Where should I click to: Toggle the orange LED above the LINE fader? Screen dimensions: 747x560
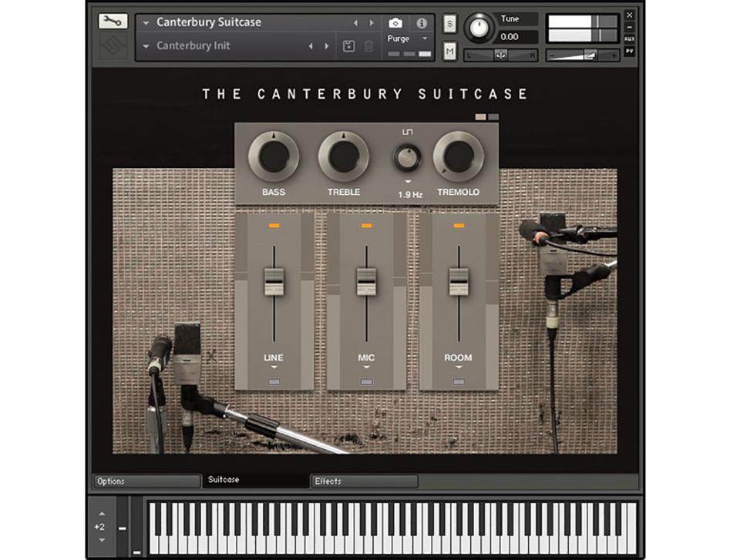tap(274, 224)
